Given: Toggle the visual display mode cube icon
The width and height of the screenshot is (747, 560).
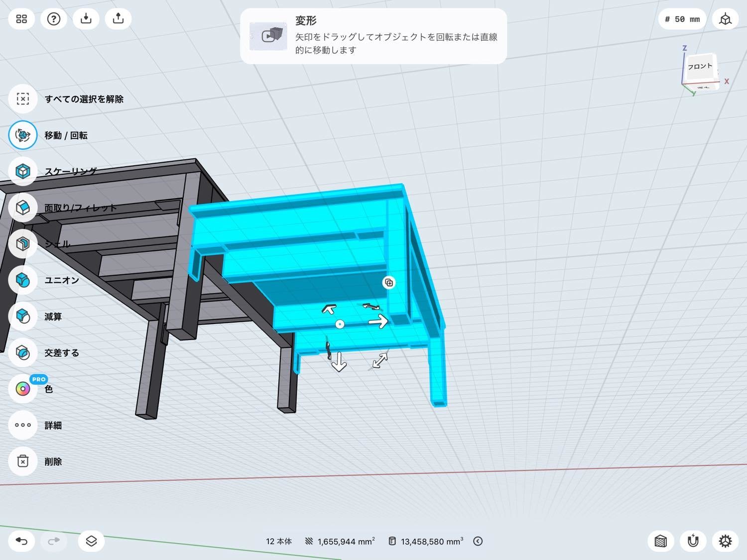Looking at the screenshot, I should click(x=661, y=541).
